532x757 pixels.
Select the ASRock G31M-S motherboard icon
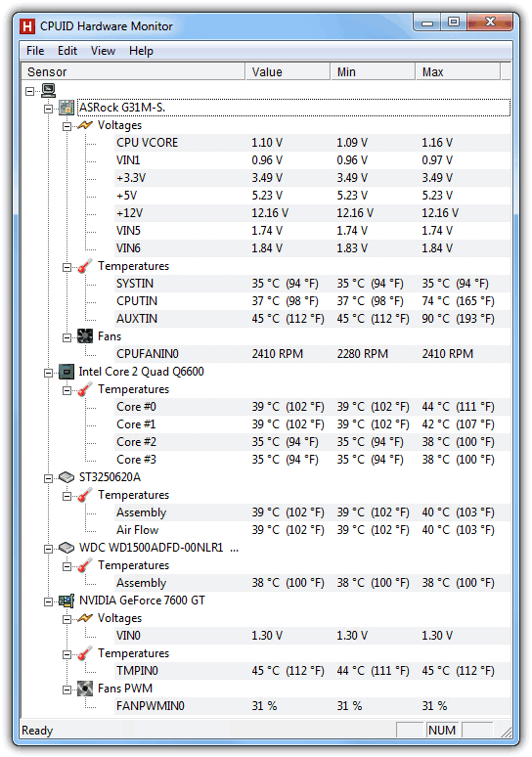click(x=66, y=108)
